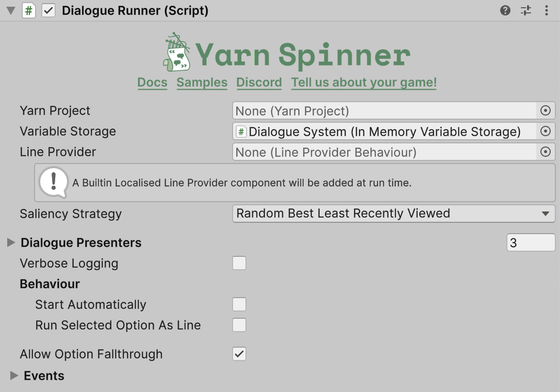
Task: Disable the Dialogue Runner component checkbox
Action: point(48,11)
